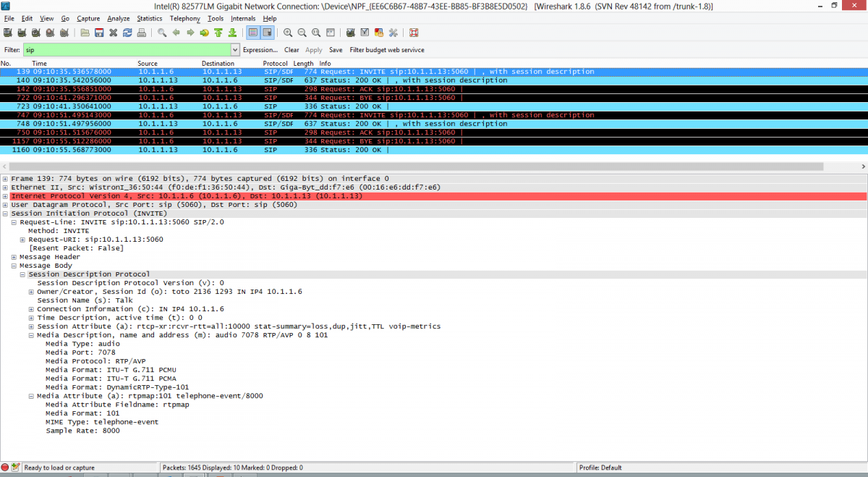868x477 pixels.
Task: Open the Statistics menu
Action: coord(150,18)
